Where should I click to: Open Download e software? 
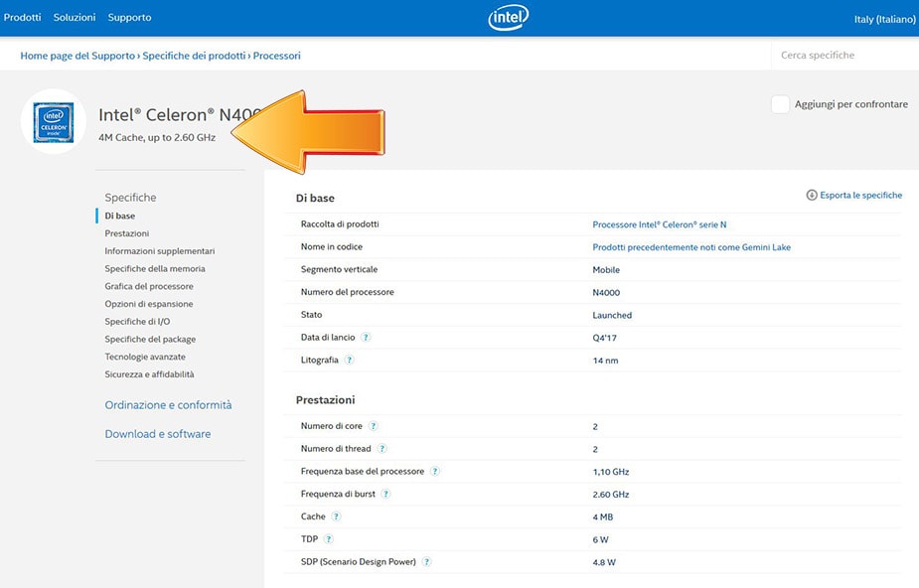click(158, 434)
